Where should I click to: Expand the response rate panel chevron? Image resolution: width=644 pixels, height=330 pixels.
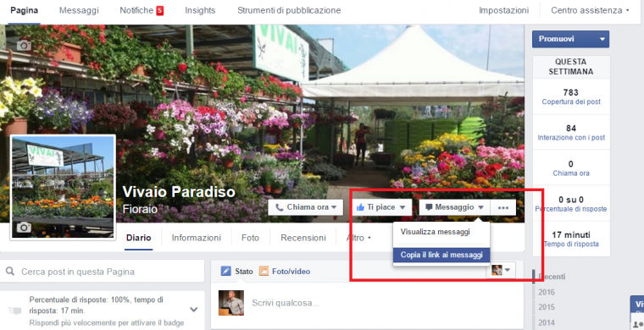pyautogui.click(x=193, y=310)
